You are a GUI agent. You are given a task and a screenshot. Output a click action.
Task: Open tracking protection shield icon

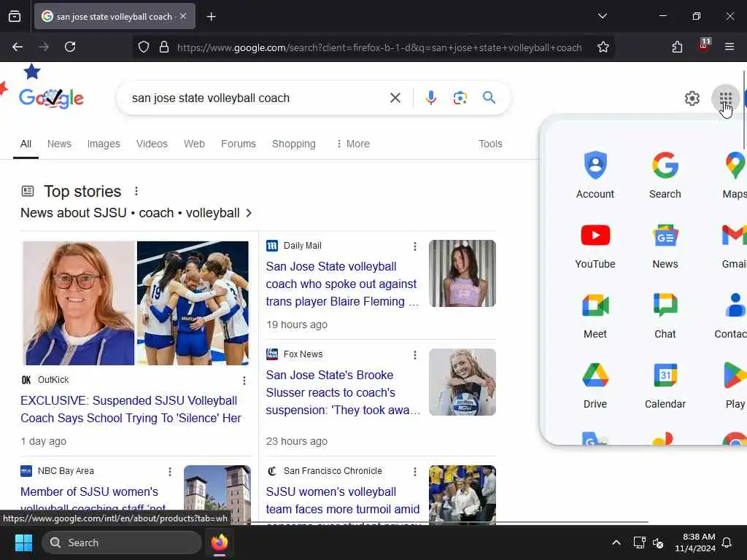click(144, 47)
